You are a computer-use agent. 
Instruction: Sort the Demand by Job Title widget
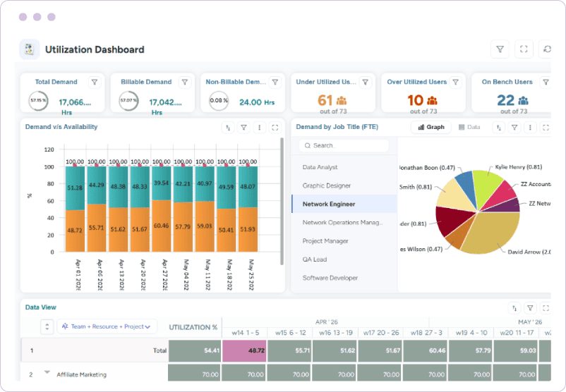[498, 128]
